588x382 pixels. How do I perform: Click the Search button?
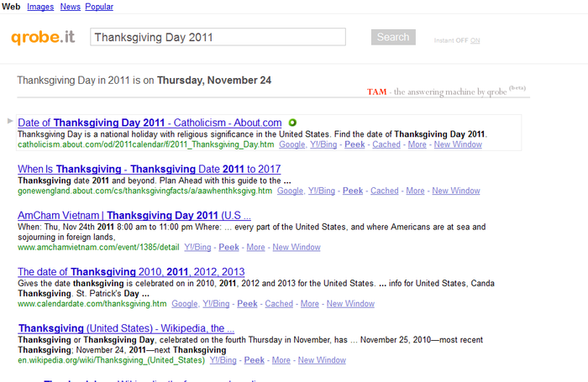click(x=393, y=37)
